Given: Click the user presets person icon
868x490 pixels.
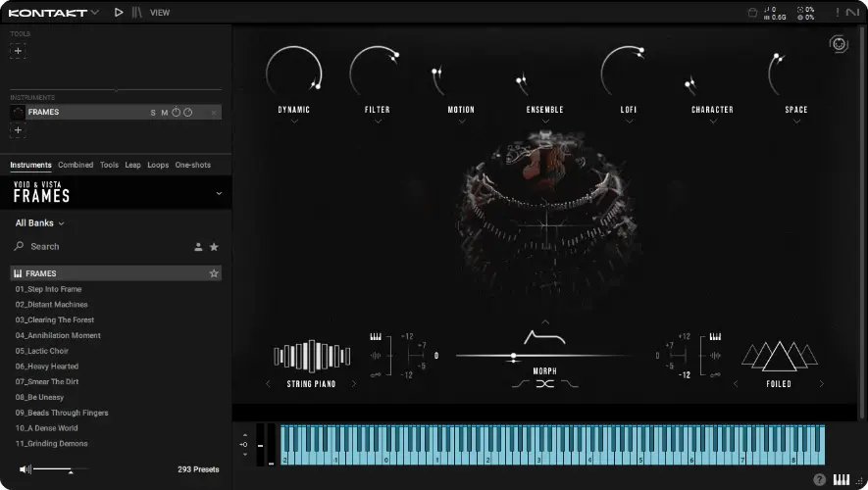Looking at the screenshot, I should coord(198,247).
